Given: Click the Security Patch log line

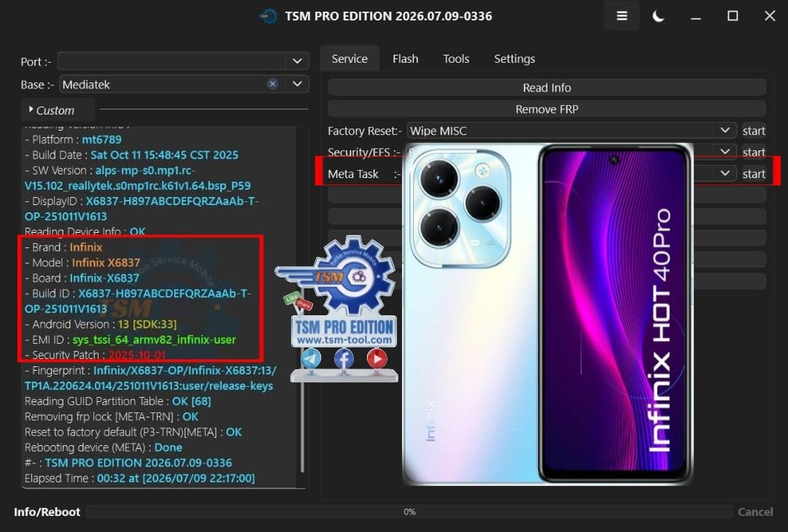Looking at the screenshot, I should click(x=95, y=355).
